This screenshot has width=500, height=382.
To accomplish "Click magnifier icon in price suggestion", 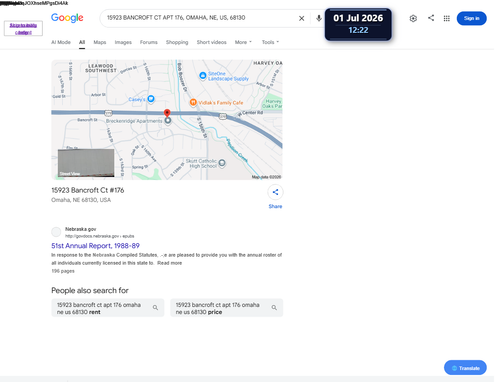I will [x=274, y=308].
